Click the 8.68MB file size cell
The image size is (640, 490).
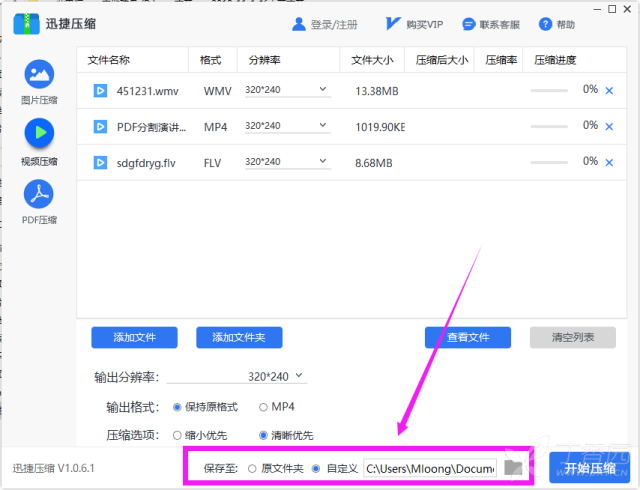click(x=374, y=163)
